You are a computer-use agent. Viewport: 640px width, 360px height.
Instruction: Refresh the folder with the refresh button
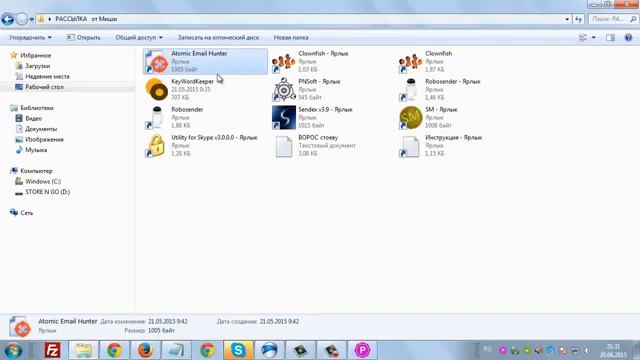pos(578,19)
